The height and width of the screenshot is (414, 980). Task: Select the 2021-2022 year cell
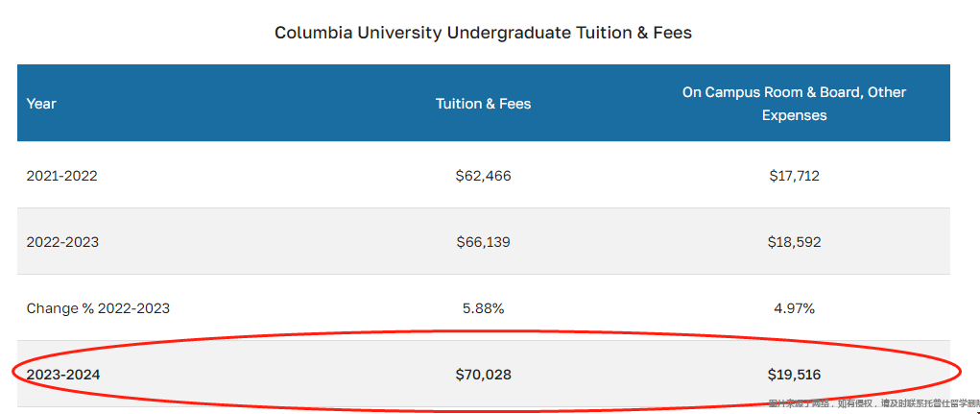click(x=61, y=177)
